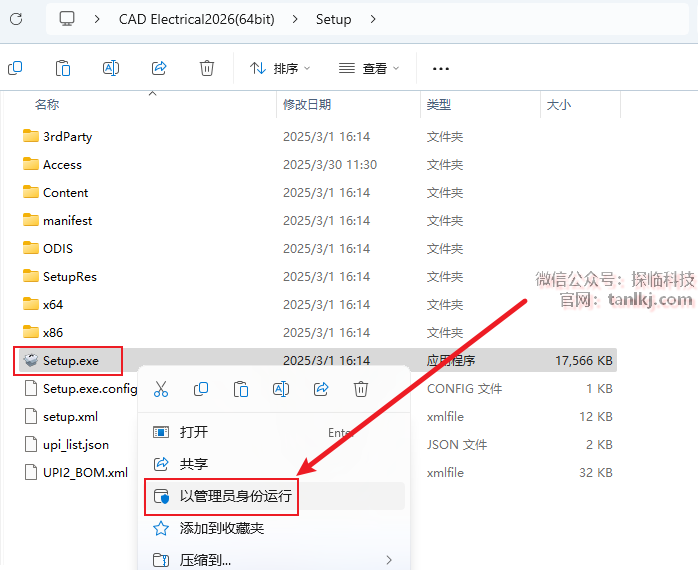Image resolution: width=698 pixels, height=570 pixels.
Task: Sort by 大小 column header
Action: click(x=559, y=105)
